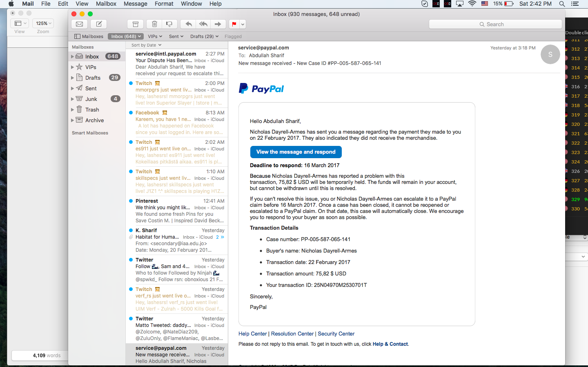The height and width of the screenshot is (367, 588).
Task: Open the Help Center link
Action: pos(252,334)
